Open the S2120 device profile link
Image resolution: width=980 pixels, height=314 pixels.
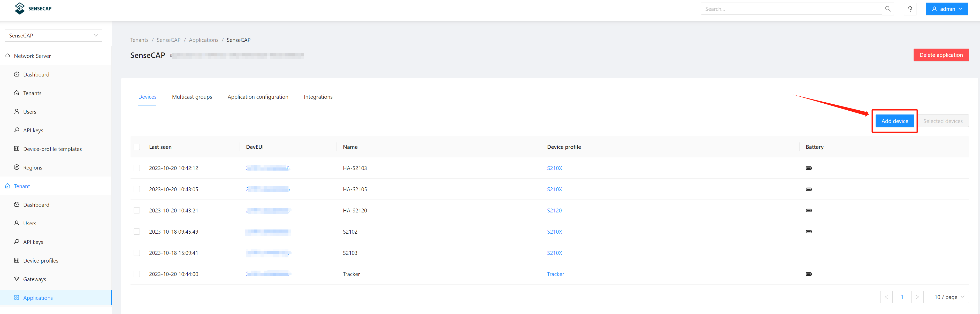[554, 210]
